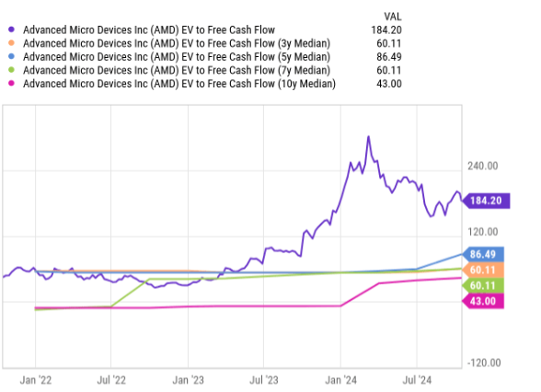The height and width of the screenshot is (392, 541).
Task: Click the Jul '24 x-axis label
Action: 417,380
